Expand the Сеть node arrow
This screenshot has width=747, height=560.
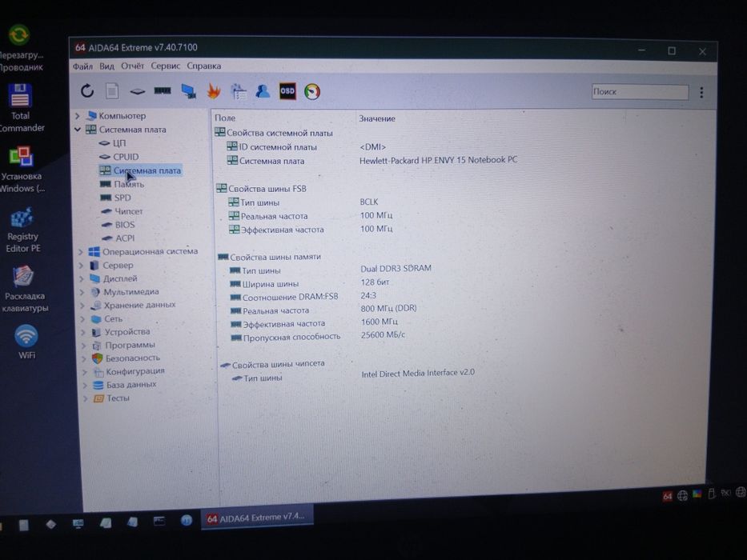point(83,318)
